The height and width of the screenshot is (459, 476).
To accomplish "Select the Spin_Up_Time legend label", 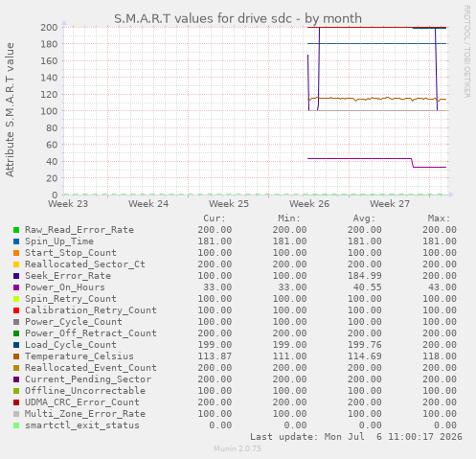I will tap(59, 241).
